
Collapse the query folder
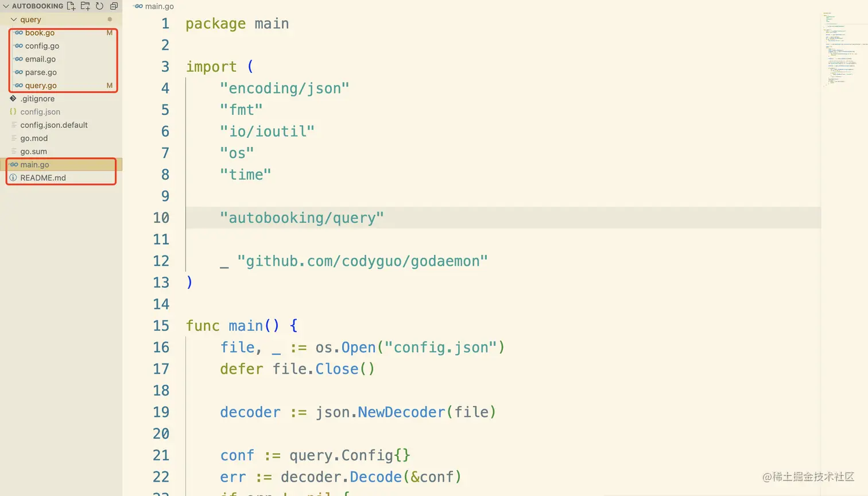[14, 19]
